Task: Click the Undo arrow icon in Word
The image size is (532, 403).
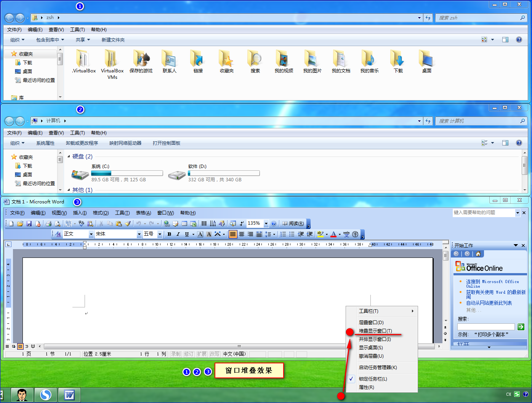Action: click(138, 224)
